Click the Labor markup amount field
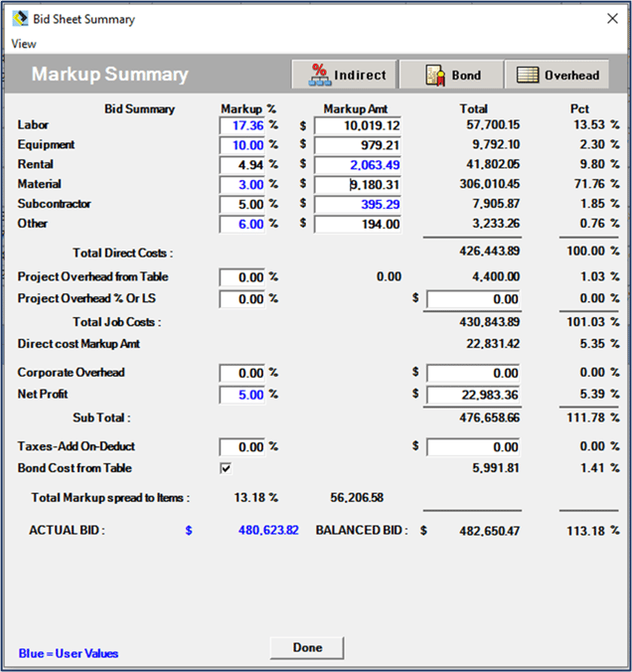 tap(358, 125)
